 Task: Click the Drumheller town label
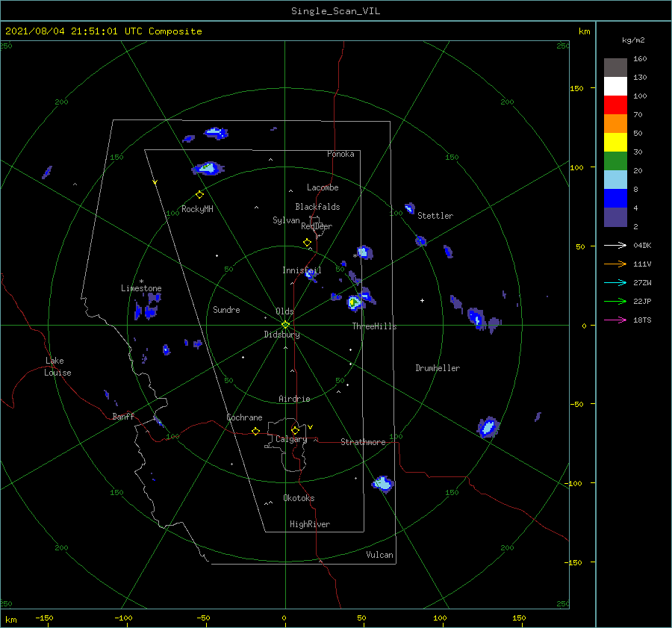click(438, 368)
